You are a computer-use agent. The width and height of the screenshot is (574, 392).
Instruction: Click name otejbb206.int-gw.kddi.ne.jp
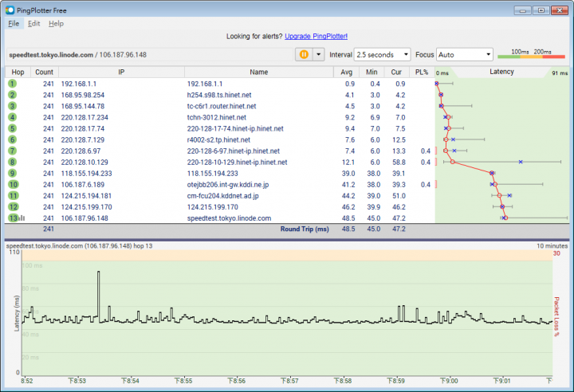[x=228, y=185]
